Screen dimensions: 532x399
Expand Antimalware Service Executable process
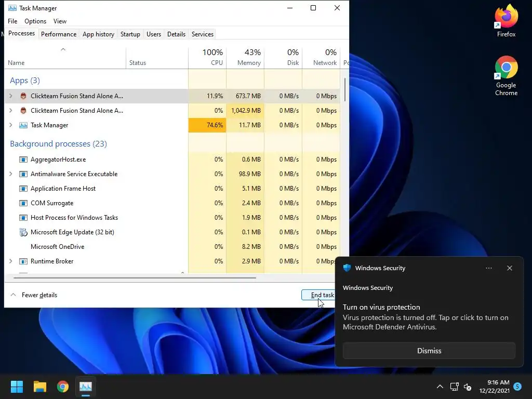click(x=11, y=174)
